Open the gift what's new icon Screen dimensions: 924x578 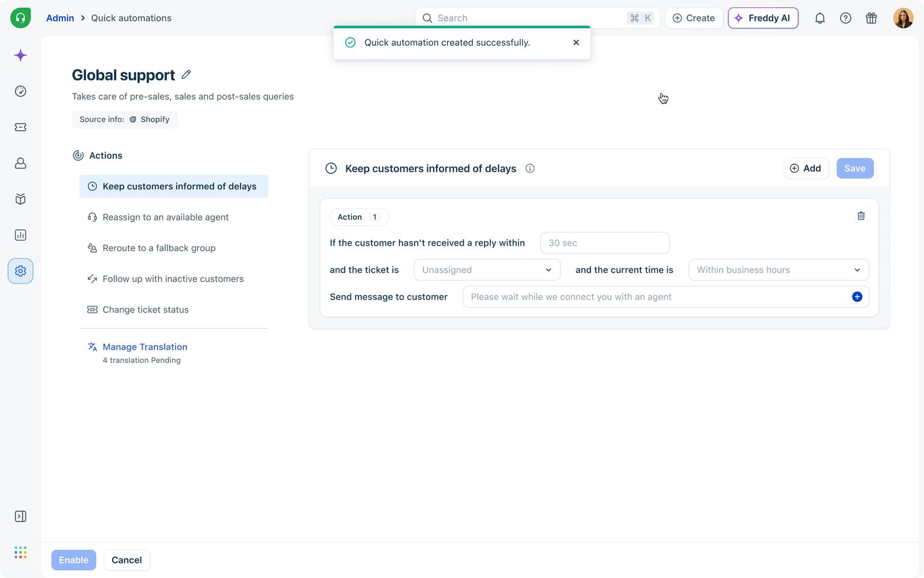tap(871, 18)
